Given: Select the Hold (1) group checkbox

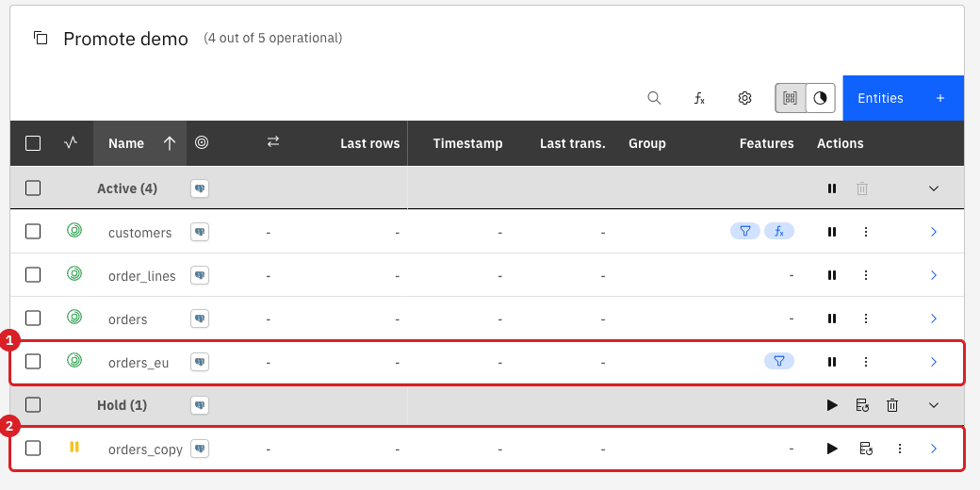Looking at the screenshot, I should [x=33, y=405].
